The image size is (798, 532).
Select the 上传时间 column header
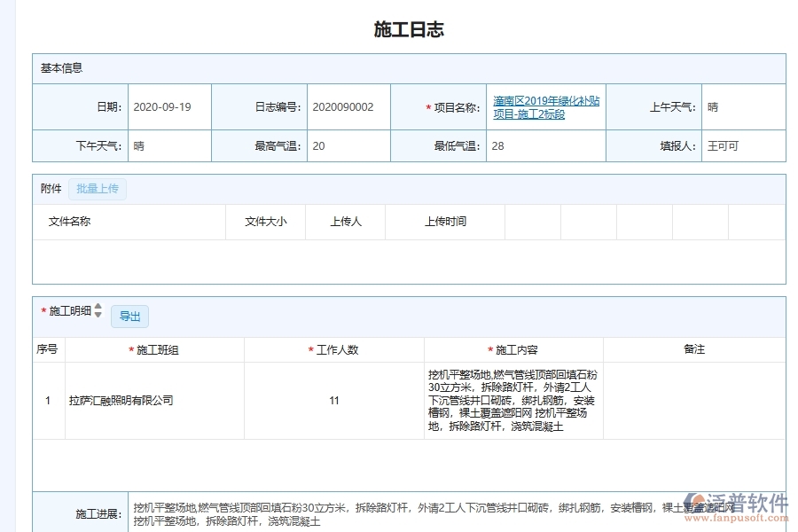(x=448, y=223)
